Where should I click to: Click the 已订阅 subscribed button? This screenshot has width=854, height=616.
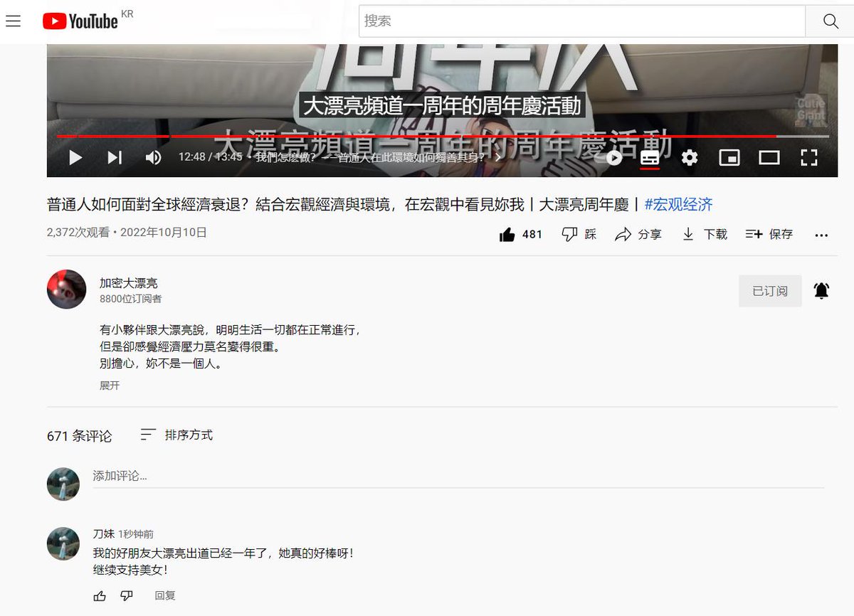pos(770,291)
